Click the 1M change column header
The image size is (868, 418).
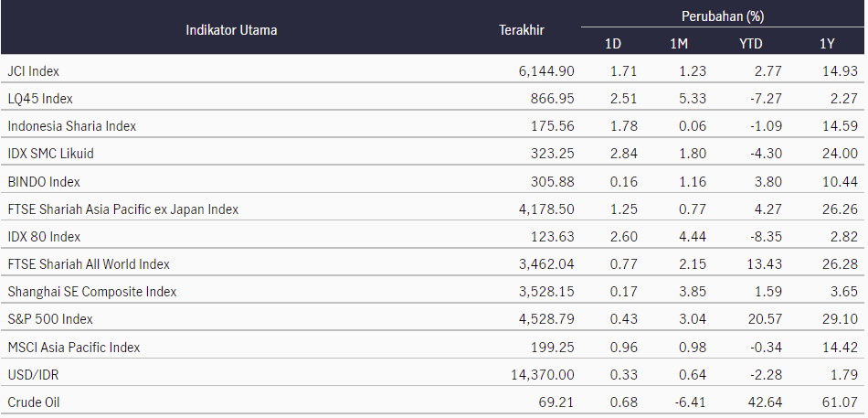pyautogui.click(x=679, y=44)
